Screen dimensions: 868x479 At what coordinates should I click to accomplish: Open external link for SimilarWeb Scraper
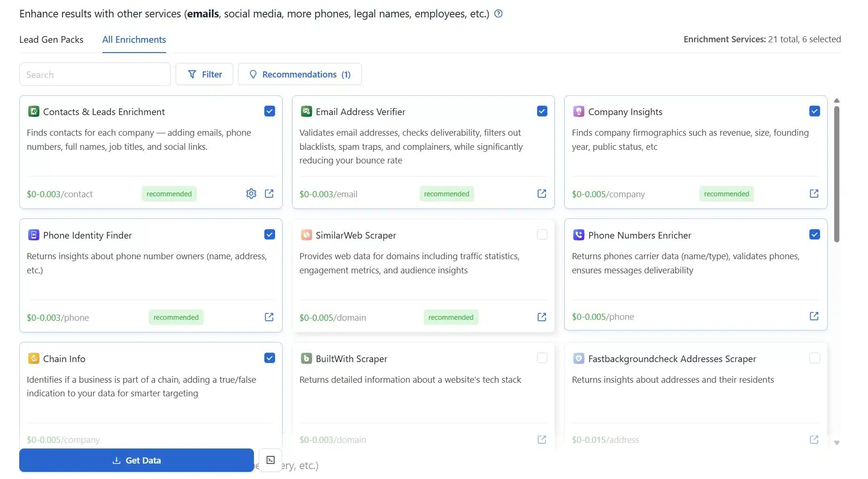click(541, 317)
